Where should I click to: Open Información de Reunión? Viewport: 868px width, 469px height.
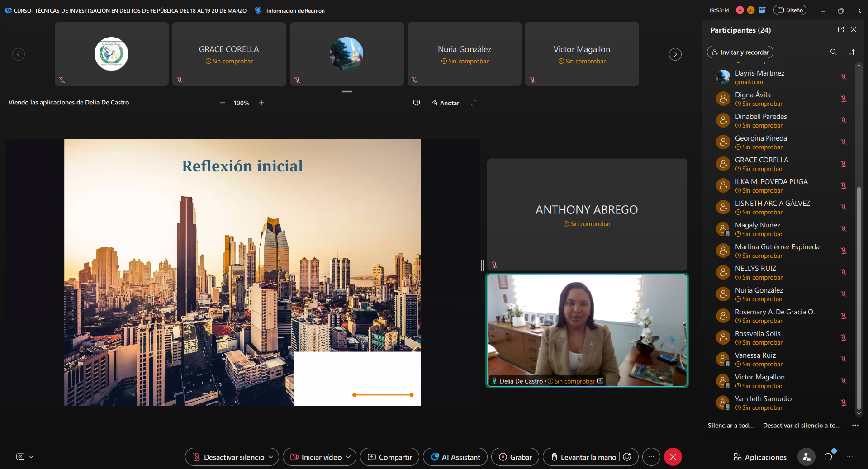click(x=295, y=10)
